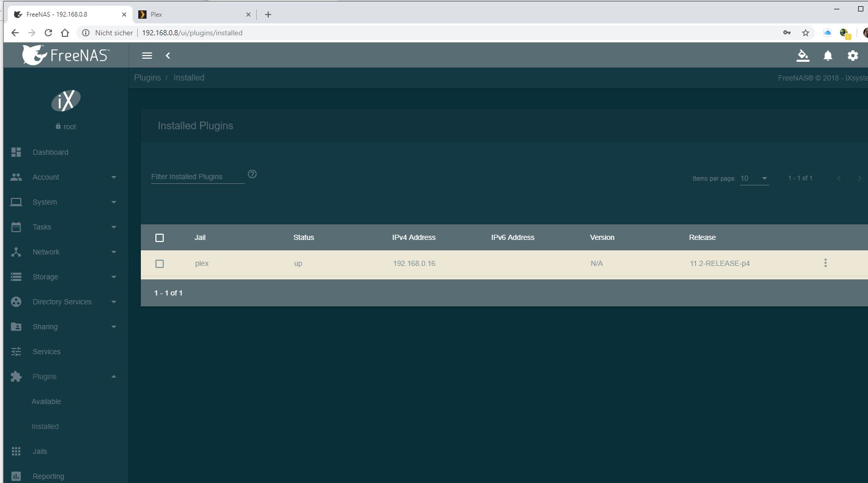Screen dimensions: 868x483
Task: Go to browser home page
Action: click(65, 33)
